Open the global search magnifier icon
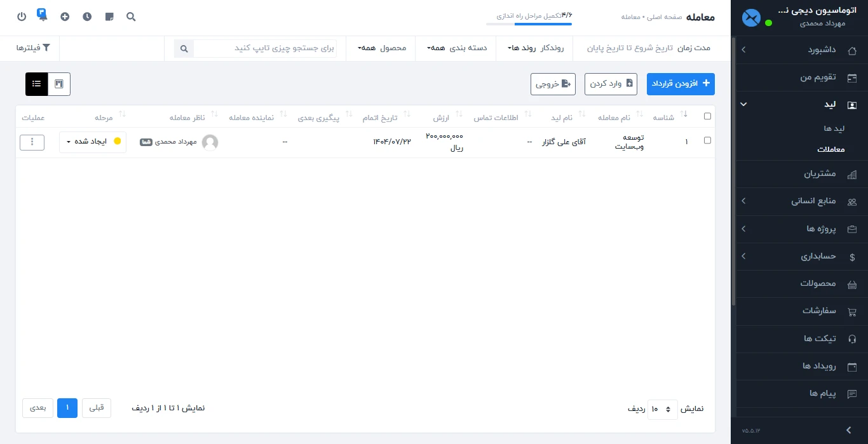The width and height of the screenshot is (868, 444). (x=131, y=17)
